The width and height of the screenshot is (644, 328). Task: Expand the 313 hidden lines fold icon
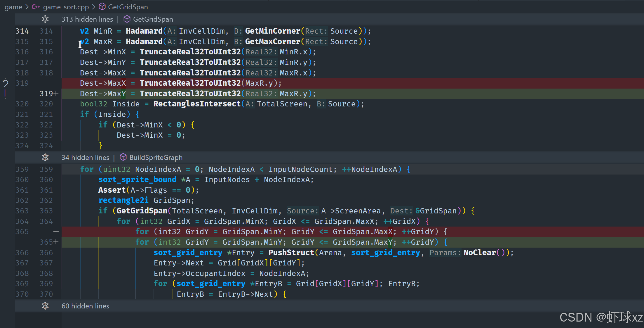pyautogui.click(x=45, y=19)
